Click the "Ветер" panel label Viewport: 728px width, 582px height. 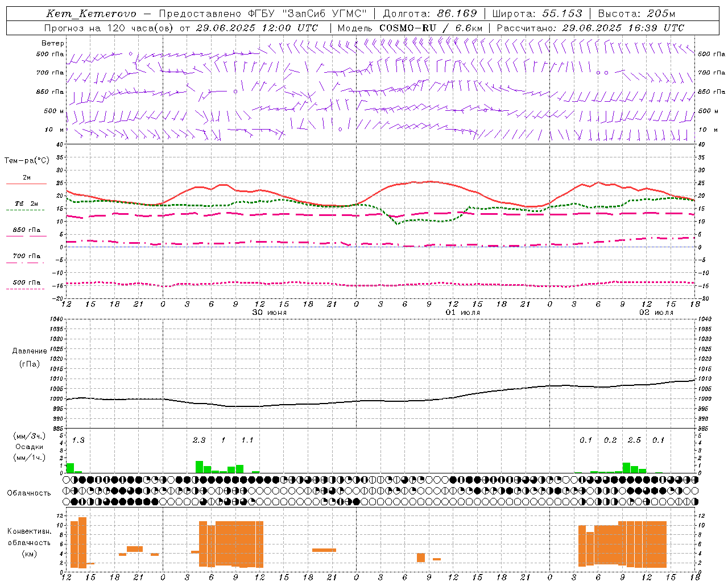(53, 43)
